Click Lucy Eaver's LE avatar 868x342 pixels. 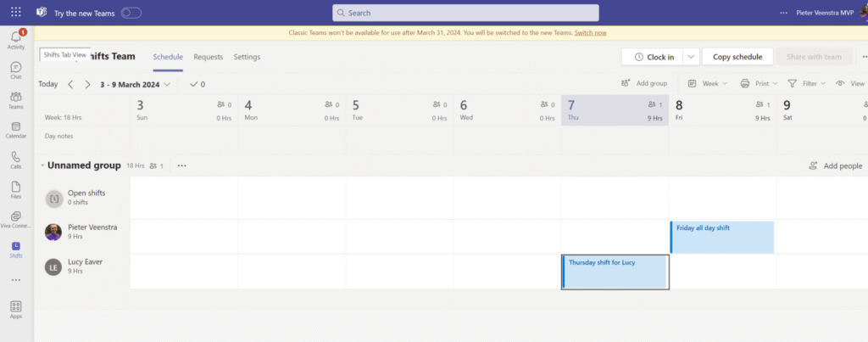click(x=53, y=267)
